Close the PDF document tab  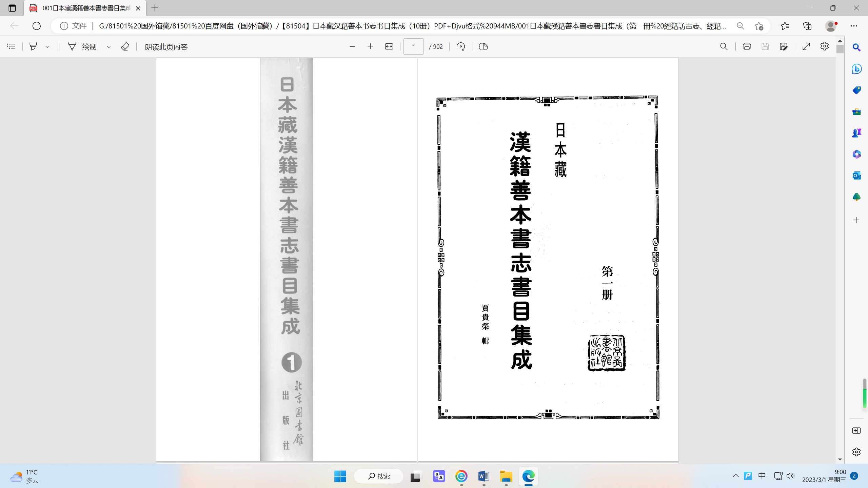[x=138, y=8]
